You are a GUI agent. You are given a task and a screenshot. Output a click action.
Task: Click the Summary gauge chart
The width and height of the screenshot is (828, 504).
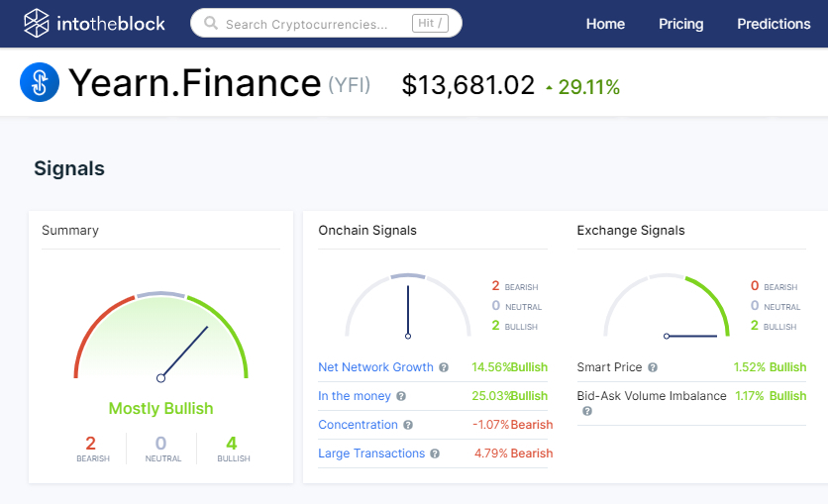pos(161,337)
